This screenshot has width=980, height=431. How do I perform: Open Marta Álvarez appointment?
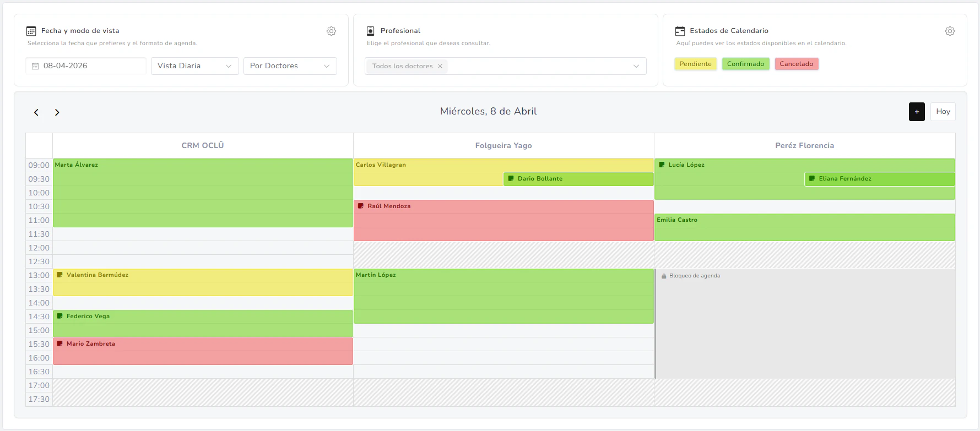[203, 193]
